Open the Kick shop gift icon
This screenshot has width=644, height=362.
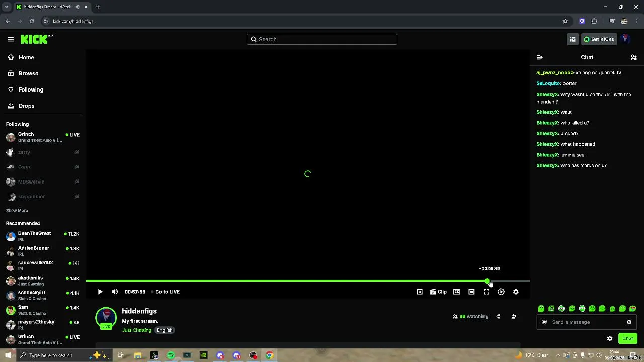(573, 39)
